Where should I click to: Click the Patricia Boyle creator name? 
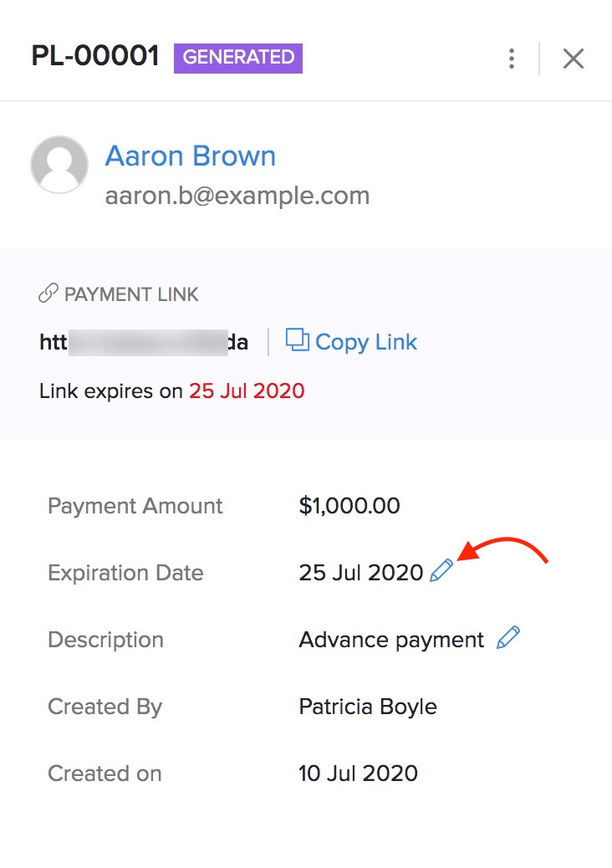(368, 707)
